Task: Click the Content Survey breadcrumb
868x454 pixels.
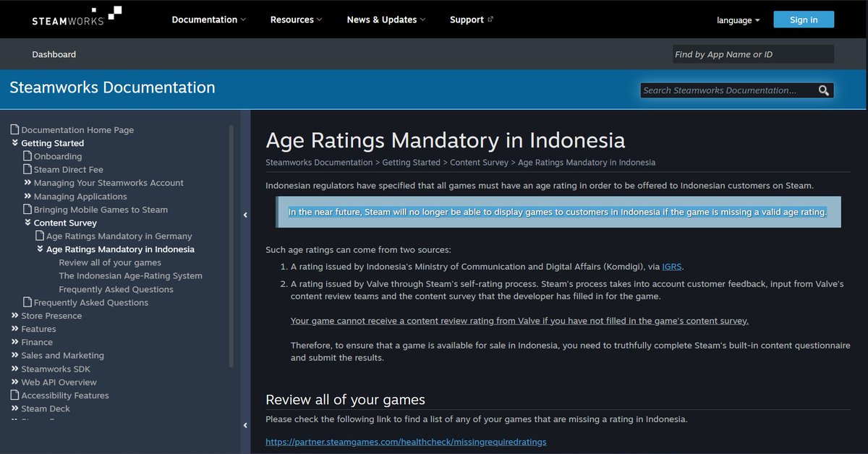Action: [479, 163]
